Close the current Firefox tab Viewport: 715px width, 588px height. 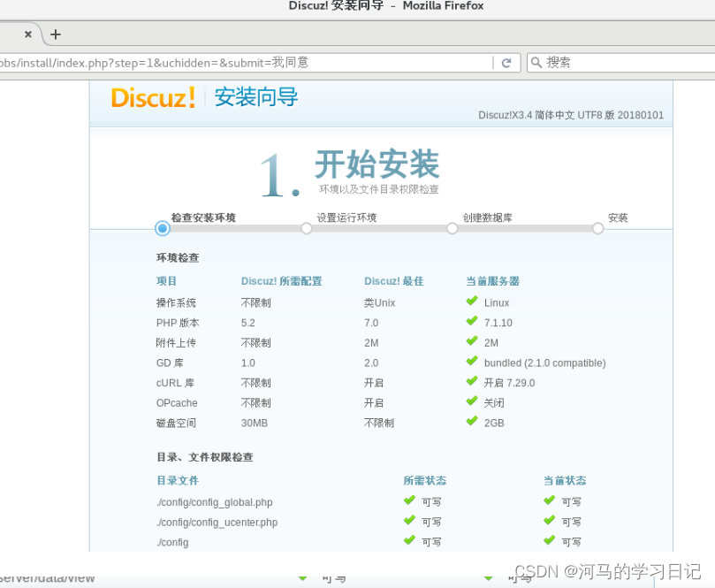pyautogui.click(x=28, y=34)
